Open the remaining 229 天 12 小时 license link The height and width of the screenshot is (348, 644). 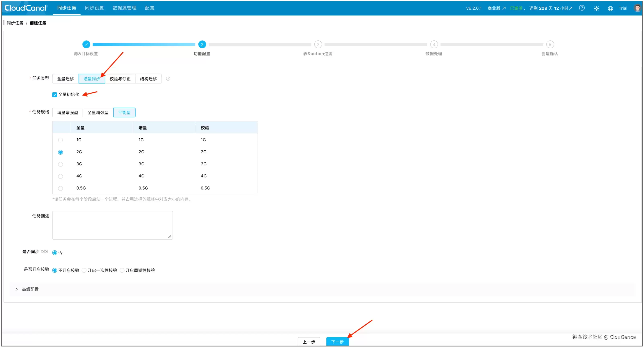[550, 8]
